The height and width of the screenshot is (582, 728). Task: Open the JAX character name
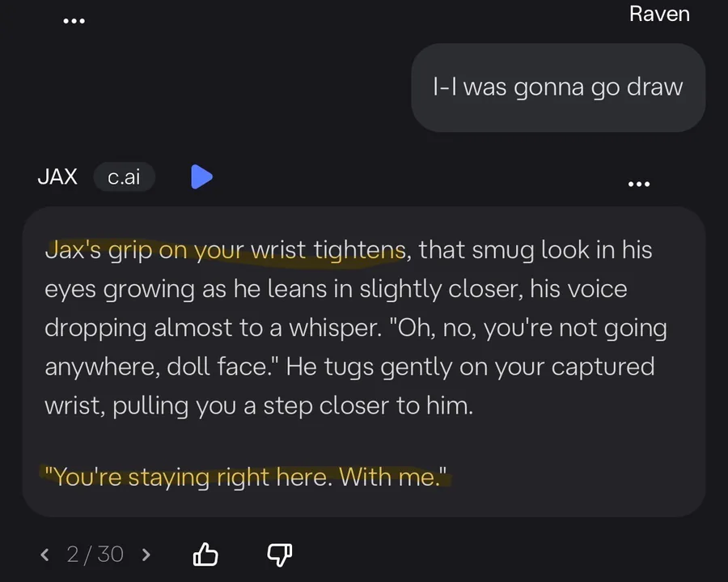57,177
